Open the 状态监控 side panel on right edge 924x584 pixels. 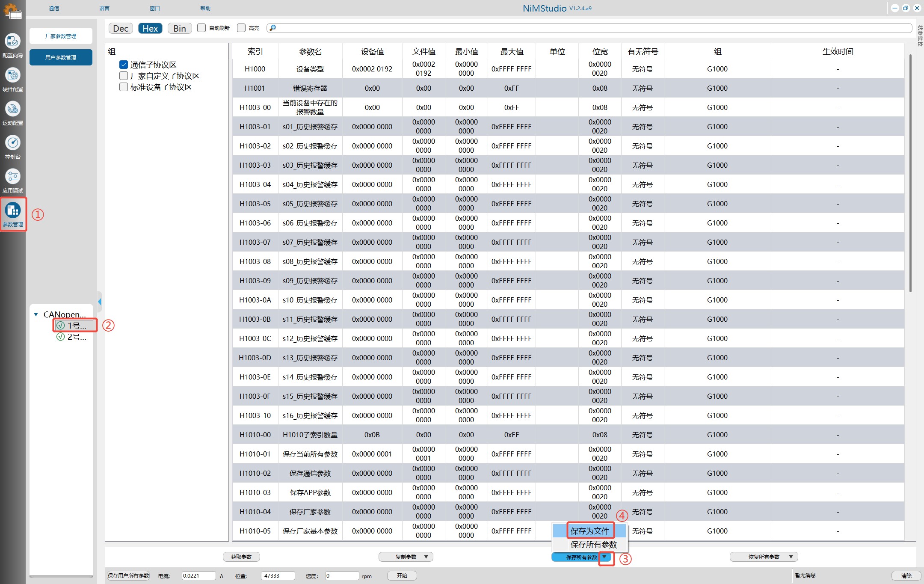tap(920, 36)
